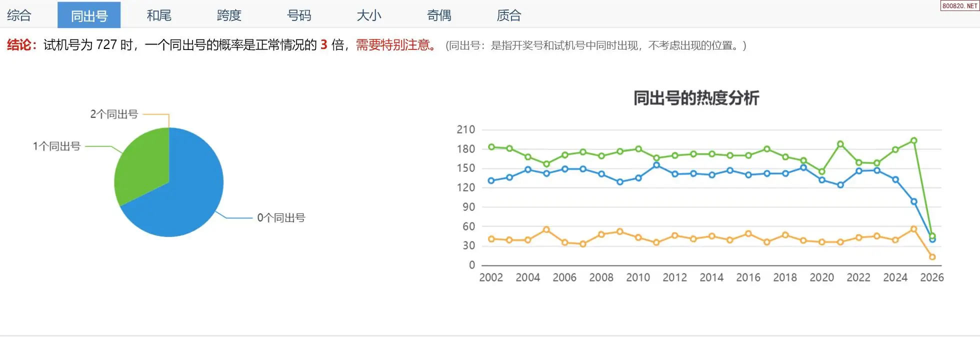This screenshot has width=980, height=337.
Task: Click the blue line point at 2011
Action: [x=656, y=165]
